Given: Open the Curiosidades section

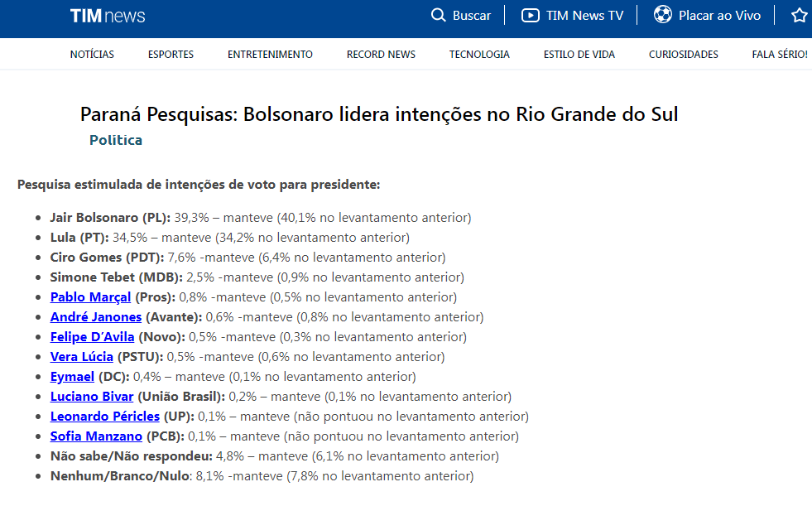Looking at the screenshot, I should tap(683, 55).
